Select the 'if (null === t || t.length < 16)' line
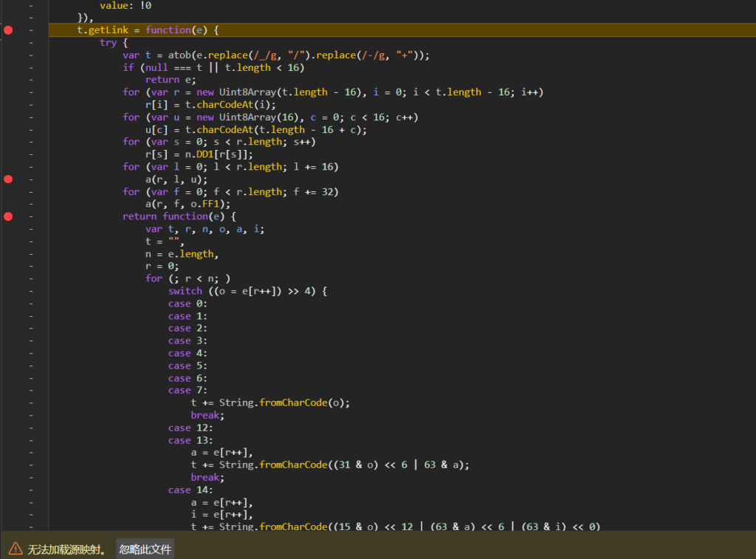756x559 pixels. point(213,67)
